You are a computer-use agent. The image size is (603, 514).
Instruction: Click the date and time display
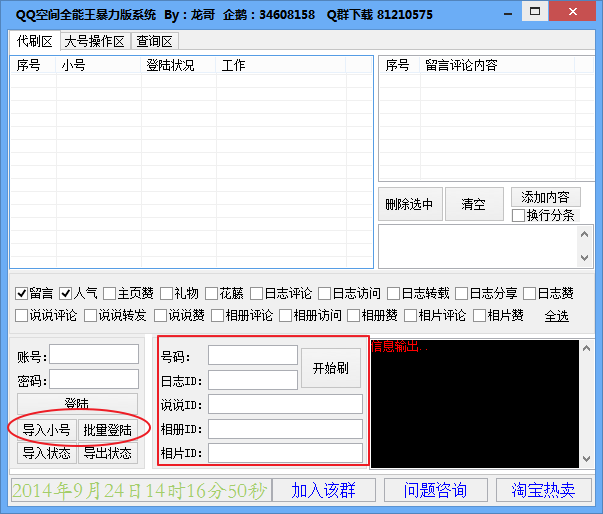[140, 490]
